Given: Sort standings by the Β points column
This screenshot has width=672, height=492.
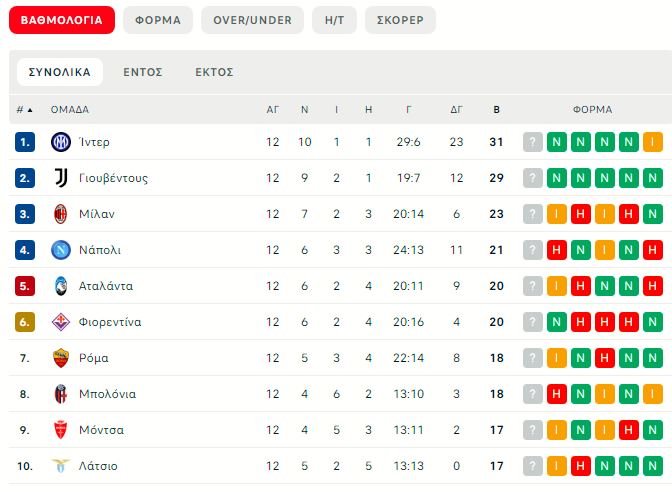Looking at the screenshot, I should (497, 110).
